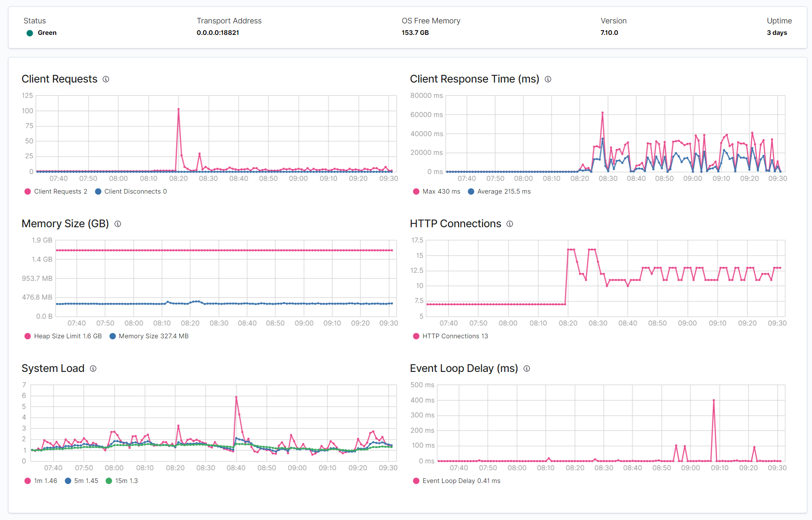The width and height of the screenshot is (812, 520).
Task: Open the Memory Size info tooltip icon
Action: pyautogui.click(x=118, y=224)
